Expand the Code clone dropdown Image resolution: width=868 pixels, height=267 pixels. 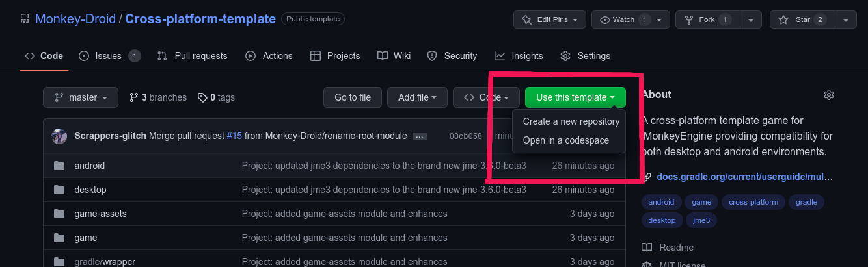[486, 97]
